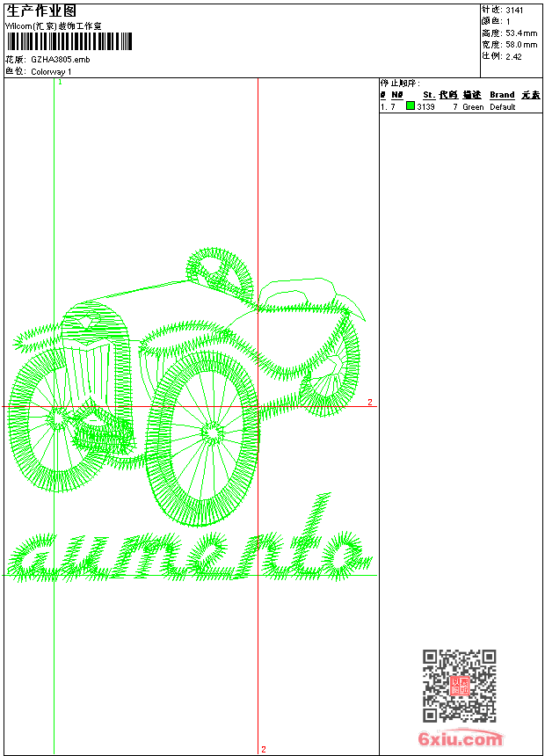Click the N# column header
The image size is (545, 756).
pyautogui.click(x=396, y=95)
